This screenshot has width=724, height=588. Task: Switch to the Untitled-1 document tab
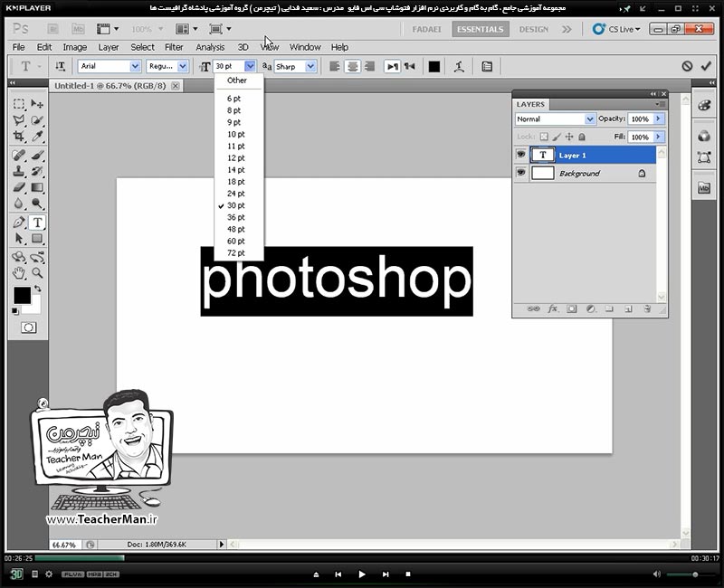[x=110, y=86]
